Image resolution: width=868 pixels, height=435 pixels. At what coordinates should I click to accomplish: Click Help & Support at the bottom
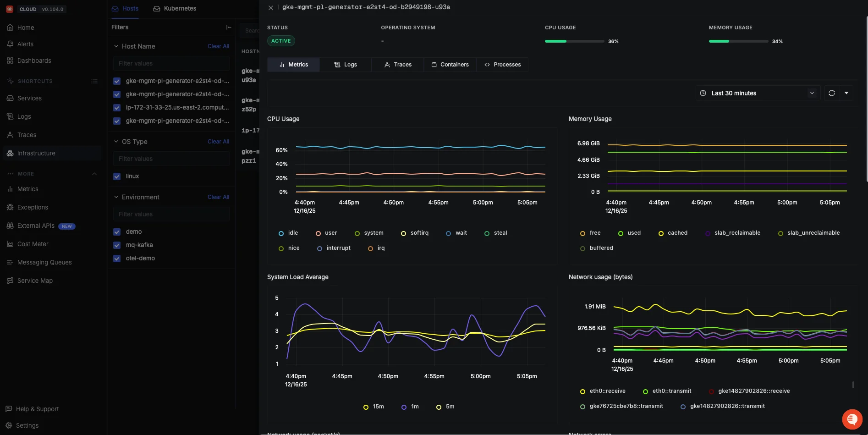click(37, 409)
